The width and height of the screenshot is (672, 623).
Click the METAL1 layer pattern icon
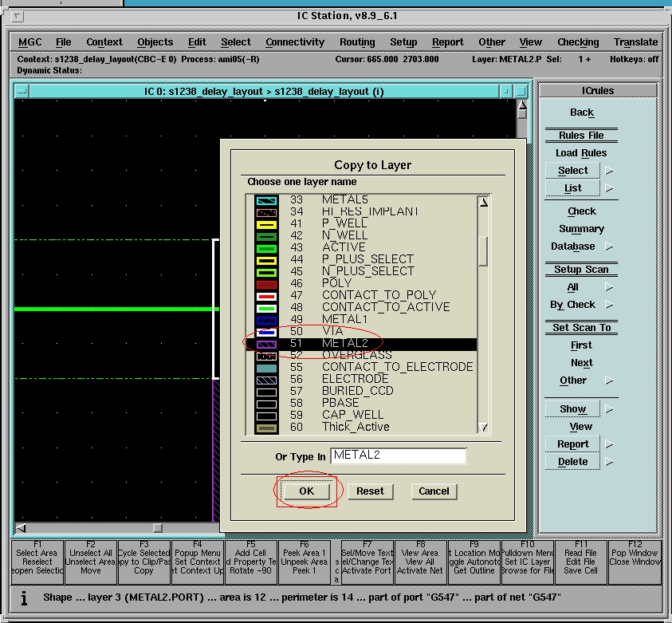(266, 319)
